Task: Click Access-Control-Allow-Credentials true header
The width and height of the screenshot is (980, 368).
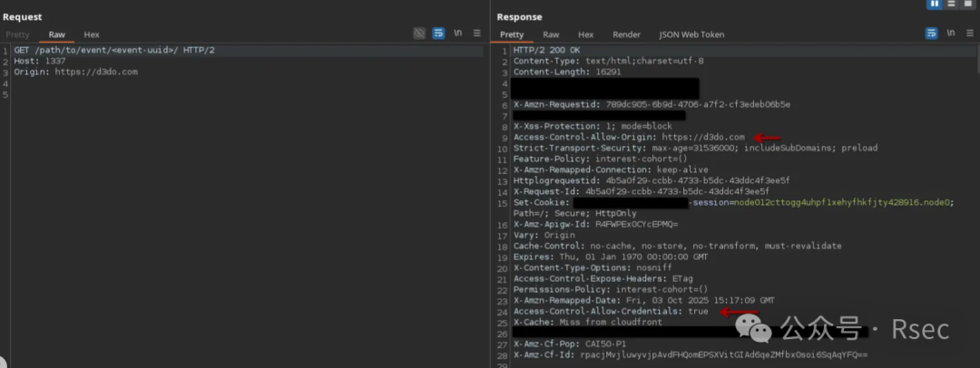Action: coord(611,311)
